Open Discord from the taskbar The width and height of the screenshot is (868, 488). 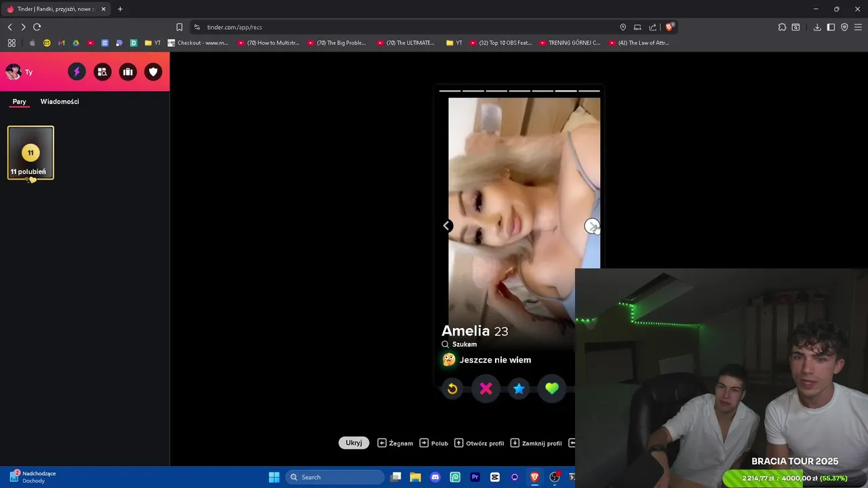pos(435,477)
